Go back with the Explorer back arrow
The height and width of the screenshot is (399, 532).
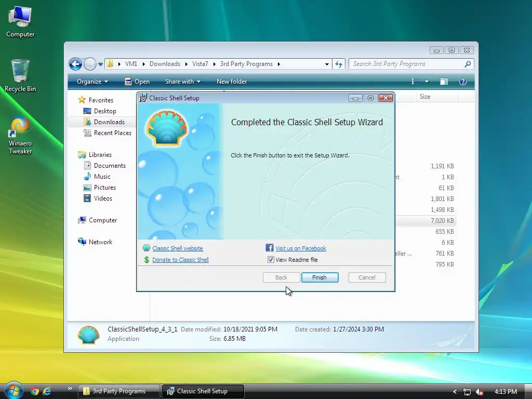(75, 64)
